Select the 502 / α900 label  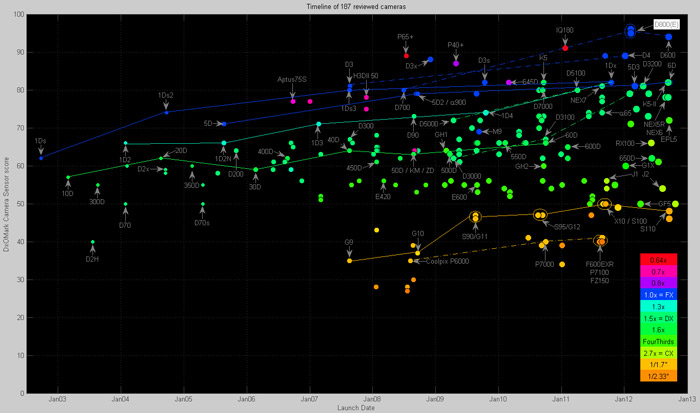449,102
